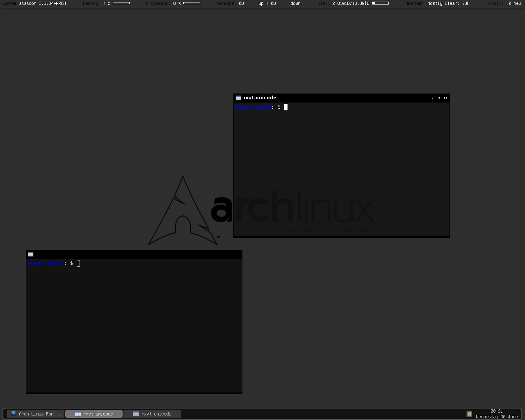
Task: Click the Weather Mostly Clear: 73F text
Action: 437,3
